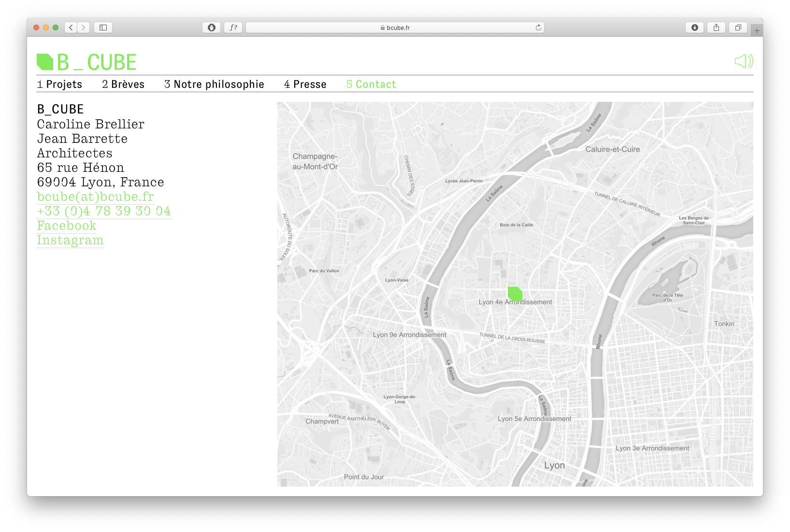
Task: Open Notre philosophie page
Action: (x=214, y=84)
